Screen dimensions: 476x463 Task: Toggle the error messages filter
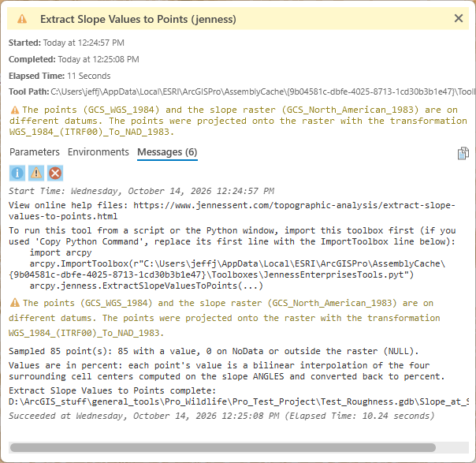[55, 174]
